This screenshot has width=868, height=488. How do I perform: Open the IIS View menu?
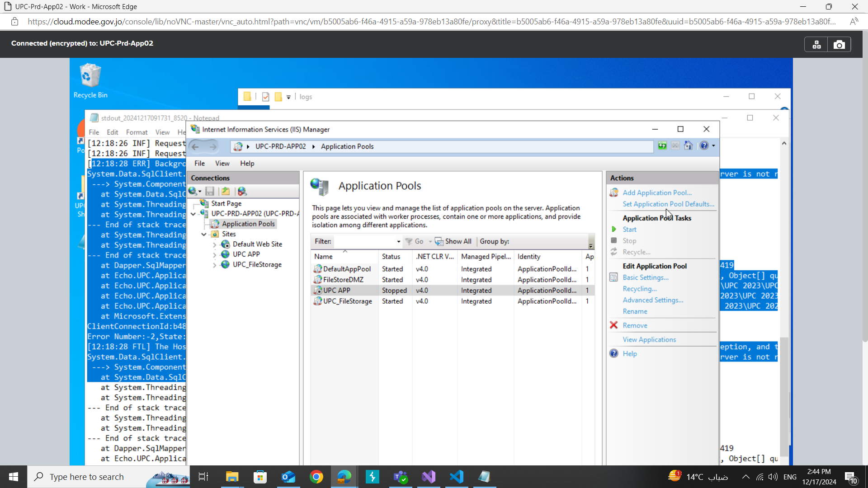tap(222, 163)
